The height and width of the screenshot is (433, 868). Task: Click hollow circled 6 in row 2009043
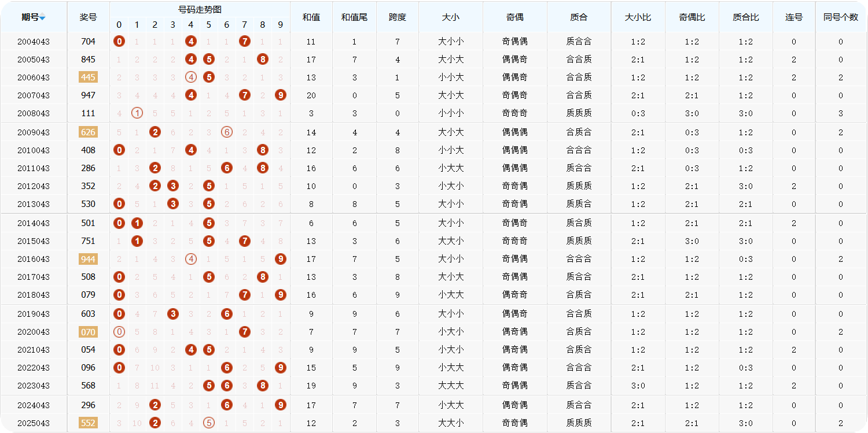click(x=227, y=132)
